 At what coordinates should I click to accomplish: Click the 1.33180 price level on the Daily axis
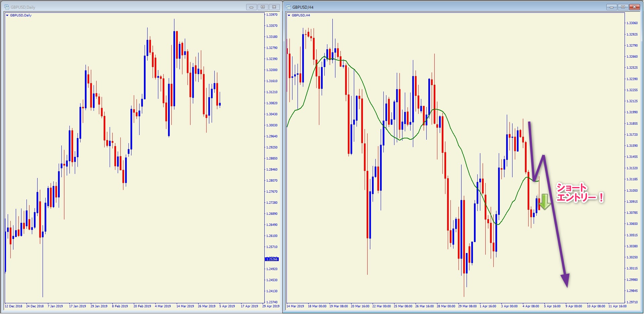point(272,37)
